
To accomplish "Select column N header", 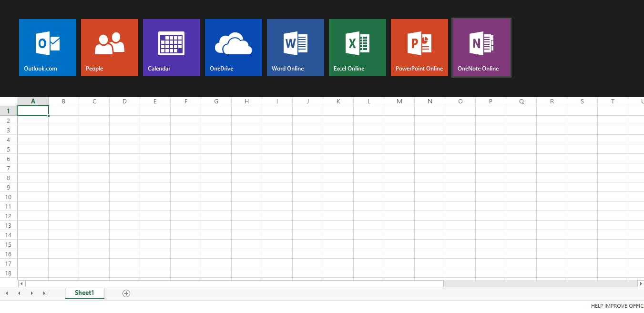I will click(430, 101).
